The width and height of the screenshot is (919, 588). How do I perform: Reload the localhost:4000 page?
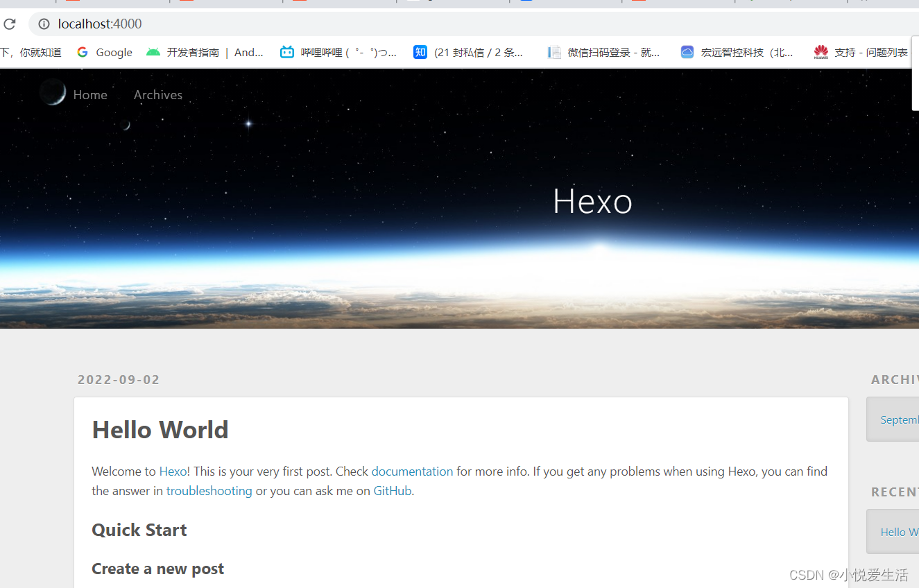click(10, 24)
